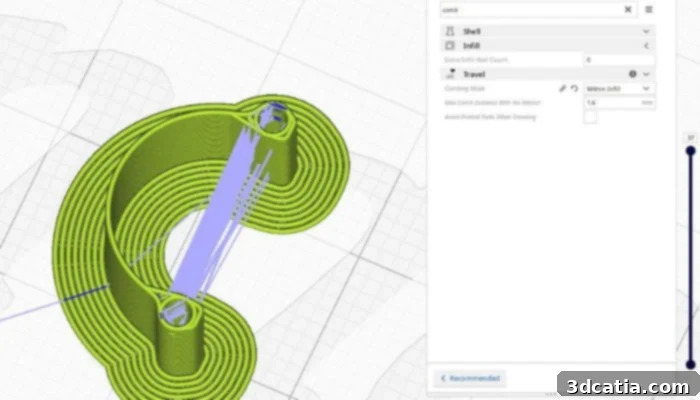Click the top handle of layer slider
This screenshot has width=700, height=400.
[691, 151]
